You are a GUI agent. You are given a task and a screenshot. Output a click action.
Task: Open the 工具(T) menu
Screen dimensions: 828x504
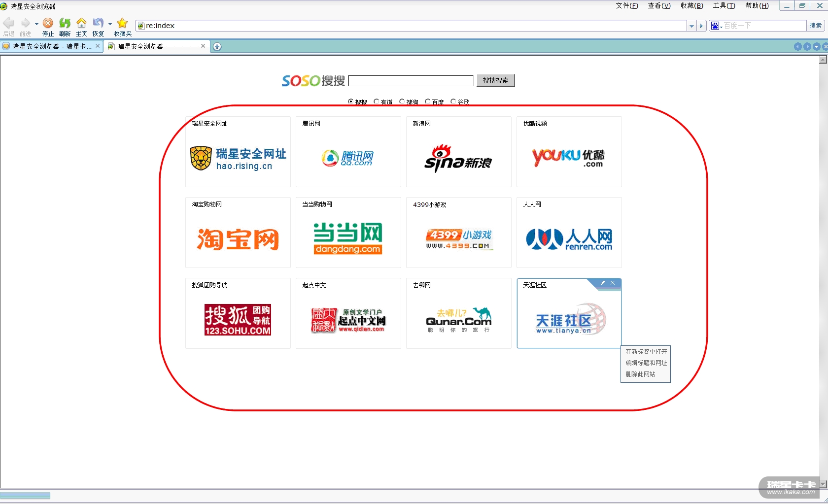click(x=724, y=6)
